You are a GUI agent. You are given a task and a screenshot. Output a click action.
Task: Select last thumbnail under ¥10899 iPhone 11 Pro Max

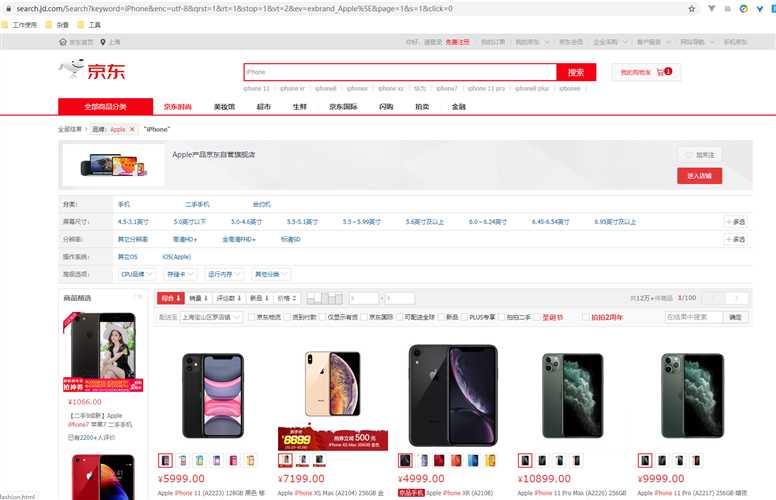click(576, 460)
